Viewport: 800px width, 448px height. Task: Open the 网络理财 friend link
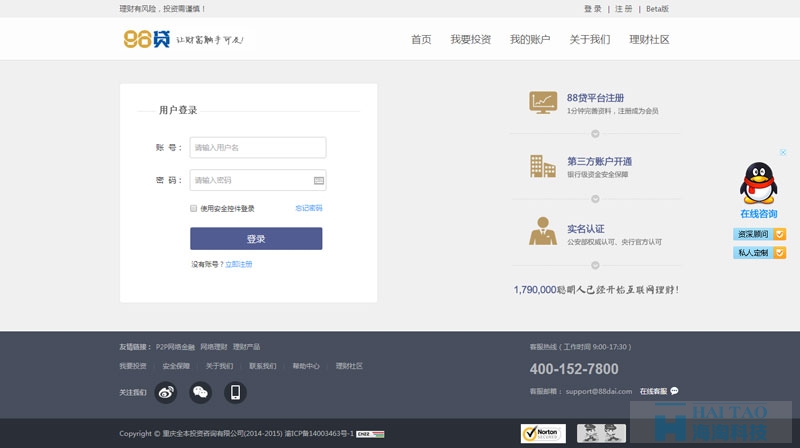tap(214, 347)
